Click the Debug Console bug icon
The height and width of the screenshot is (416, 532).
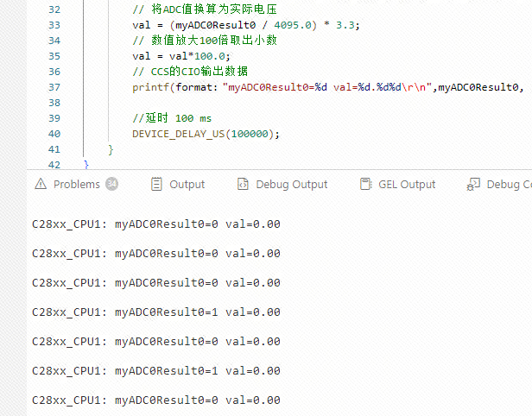[x=473, y=185]
